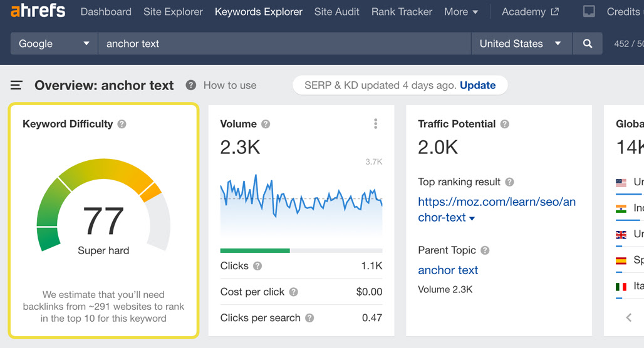Click Keyword Difficulty help icon
The width and height of the screenshot is (644, 348).
[x=122, y=124]
